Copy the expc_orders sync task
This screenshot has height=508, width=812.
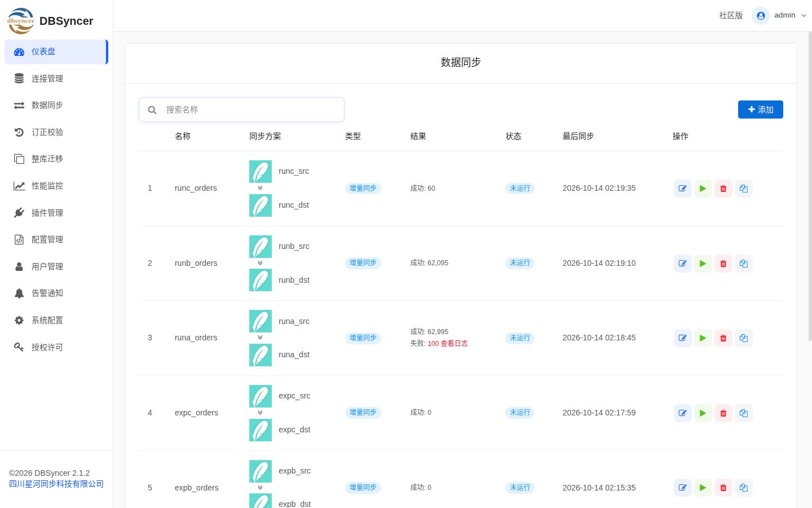tap(744, 413)
